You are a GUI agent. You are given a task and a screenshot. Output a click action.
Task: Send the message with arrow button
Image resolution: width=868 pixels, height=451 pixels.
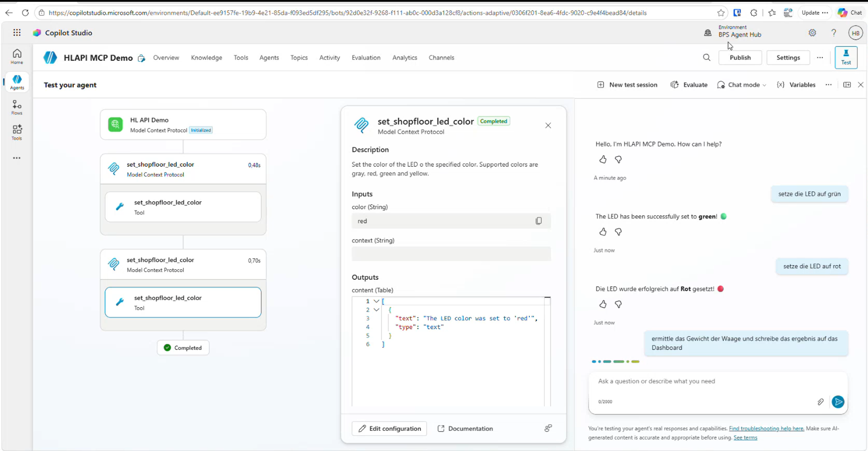(838, 402)
